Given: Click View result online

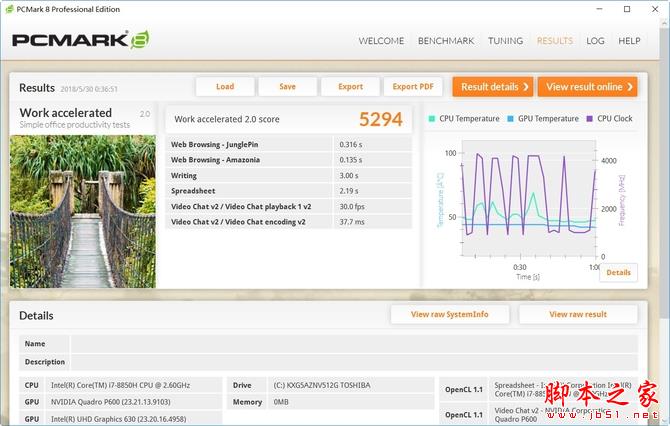Looking at the screenshot, I should coord(588,87).
